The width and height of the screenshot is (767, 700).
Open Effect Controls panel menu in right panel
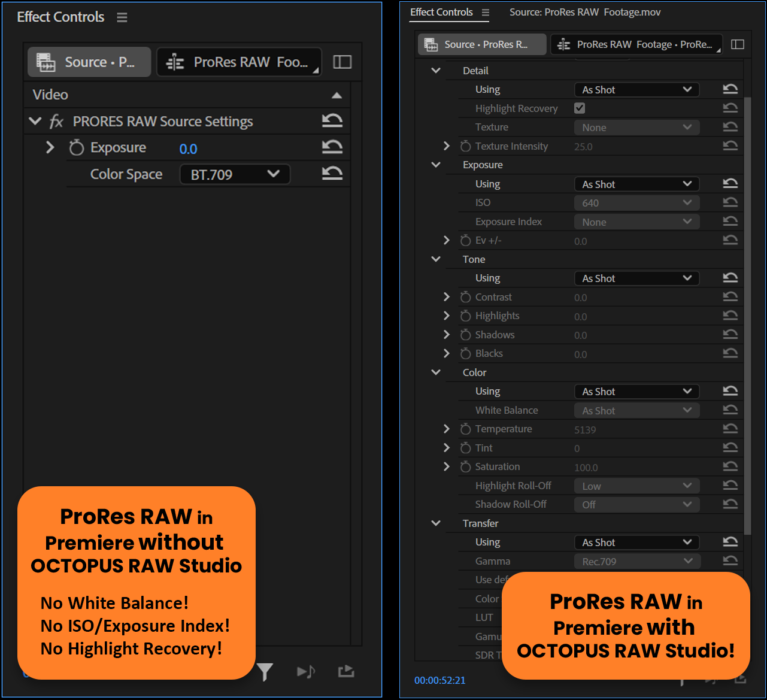pyautogui.click(x=486, y=13)
